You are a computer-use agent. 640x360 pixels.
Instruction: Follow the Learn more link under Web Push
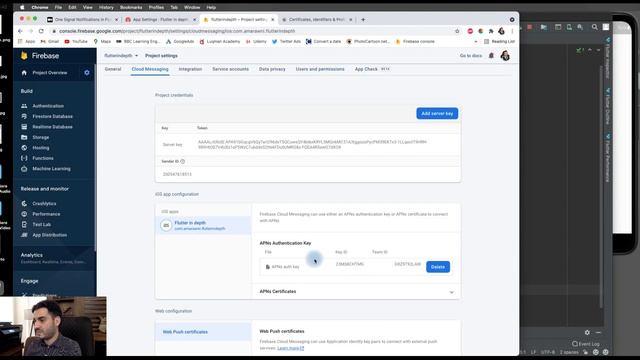click(x=291, y=348)
